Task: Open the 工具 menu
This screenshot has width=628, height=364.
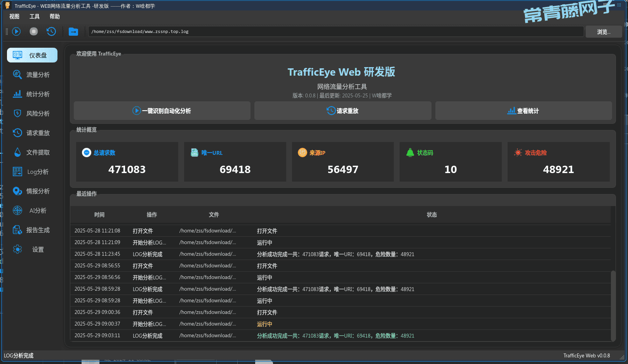Action: [35, 17]
